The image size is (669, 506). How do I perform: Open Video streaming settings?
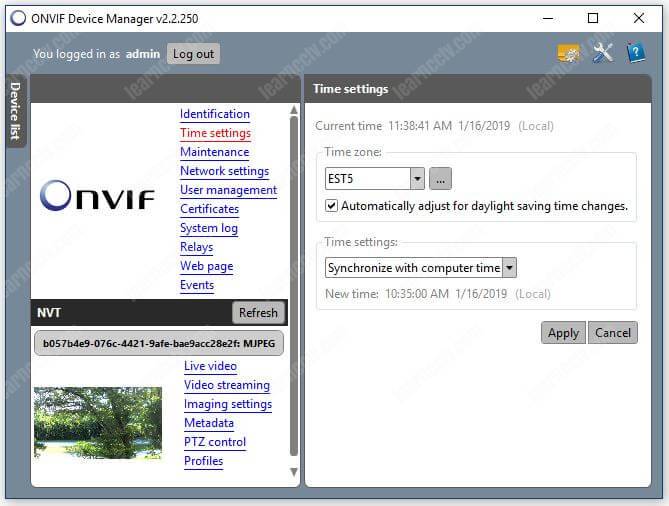point(227,385)
